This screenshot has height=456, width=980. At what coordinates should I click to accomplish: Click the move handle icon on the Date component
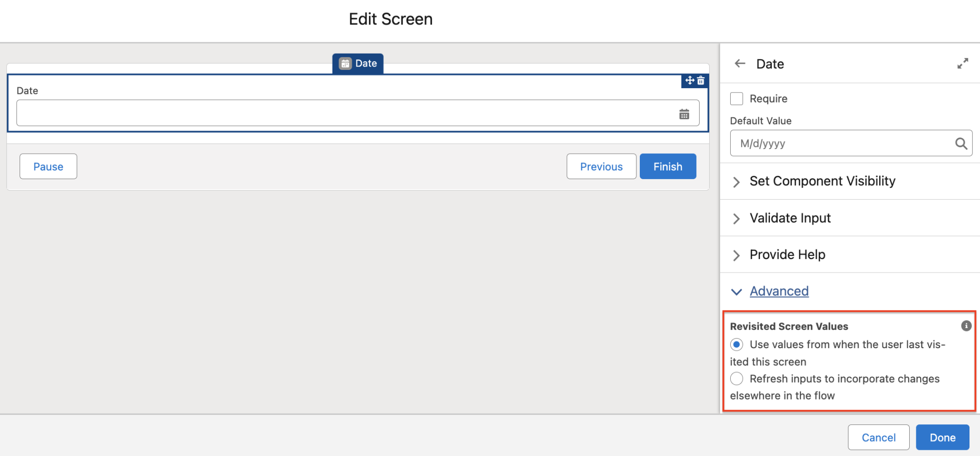(x=690, y=80)
